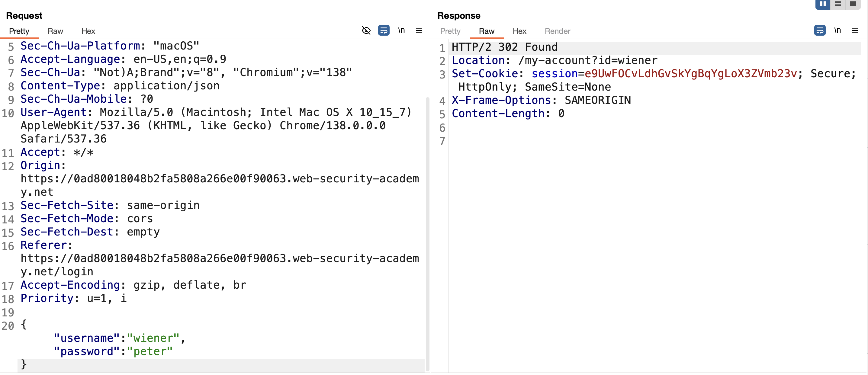Toggle word wrap icon in Response panel
868x375 pixels.
click(x=820, y=30)
